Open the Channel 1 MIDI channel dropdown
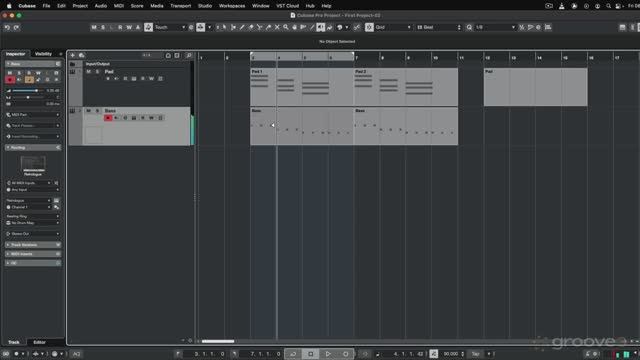Screen dimensions: 640x360 [x=29, y=207]
